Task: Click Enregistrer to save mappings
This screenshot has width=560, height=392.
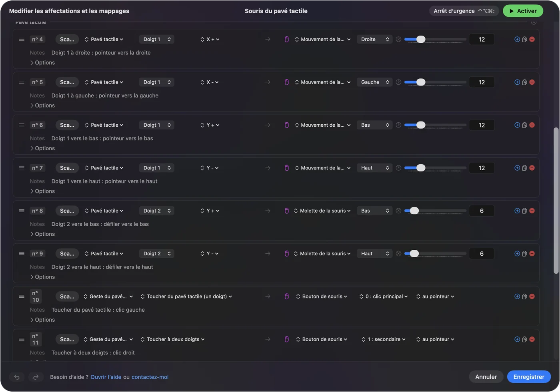Action: 529,377
